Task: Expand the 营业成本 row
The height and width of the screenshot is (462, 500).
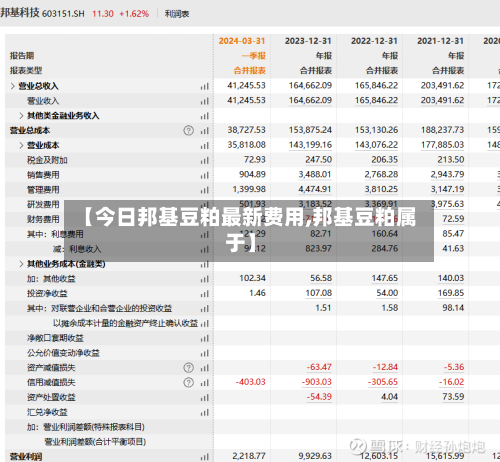Action: point(21,145)
